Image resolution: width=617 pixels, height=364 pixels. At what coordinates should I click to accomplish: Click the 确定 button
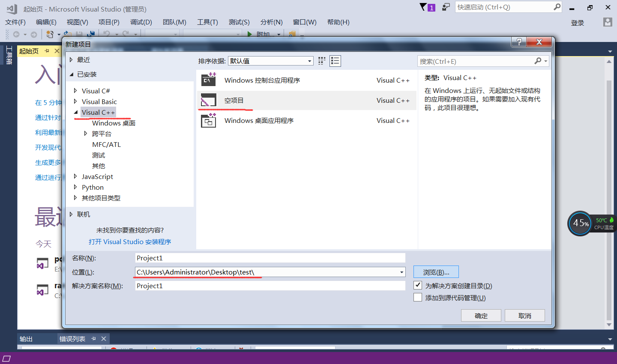(481, 316)
